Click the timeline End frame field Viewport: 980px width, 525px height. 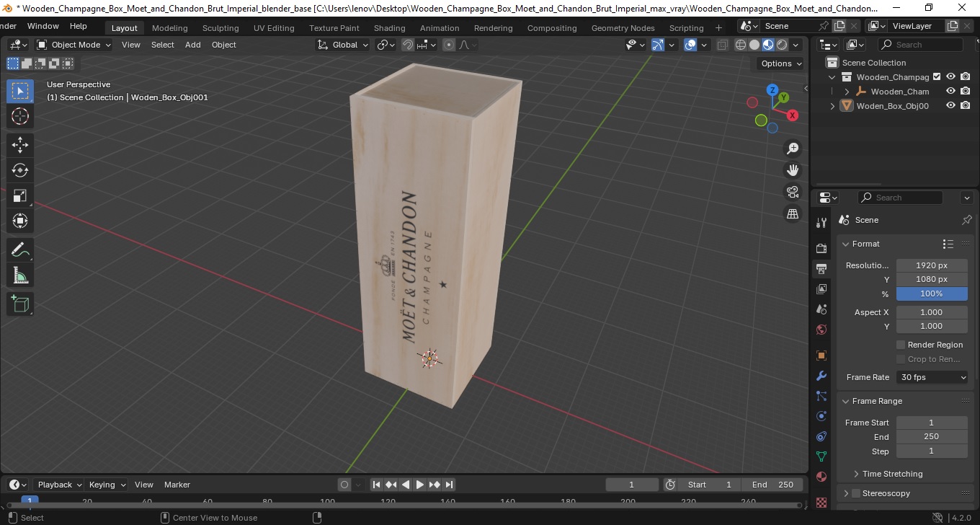point(772,485)
